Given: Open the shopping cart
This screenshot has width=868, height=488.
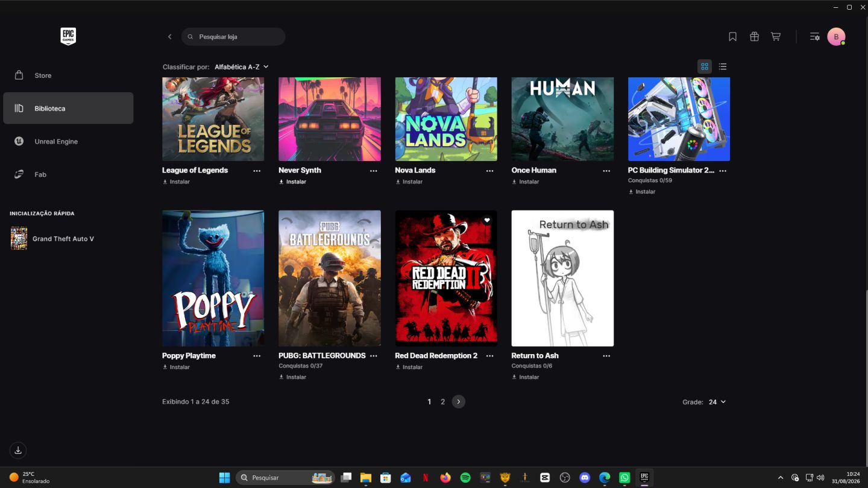Looking at the screenshot, I should [776, 37].
